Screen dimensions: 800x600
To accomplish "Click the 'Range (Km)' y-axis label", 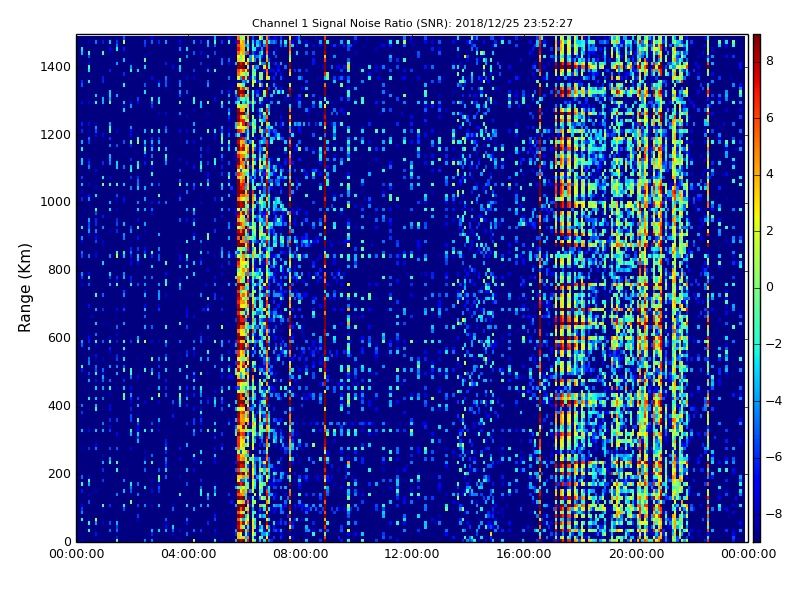I will point(24,288).
